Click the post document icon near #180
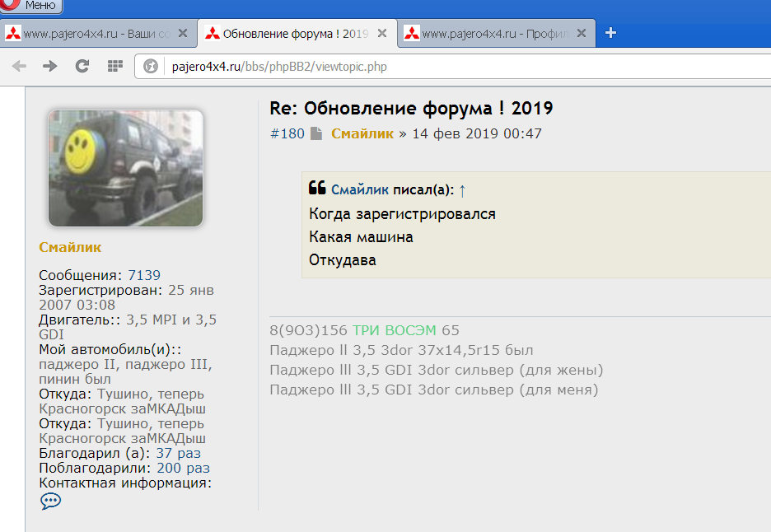 316,133
